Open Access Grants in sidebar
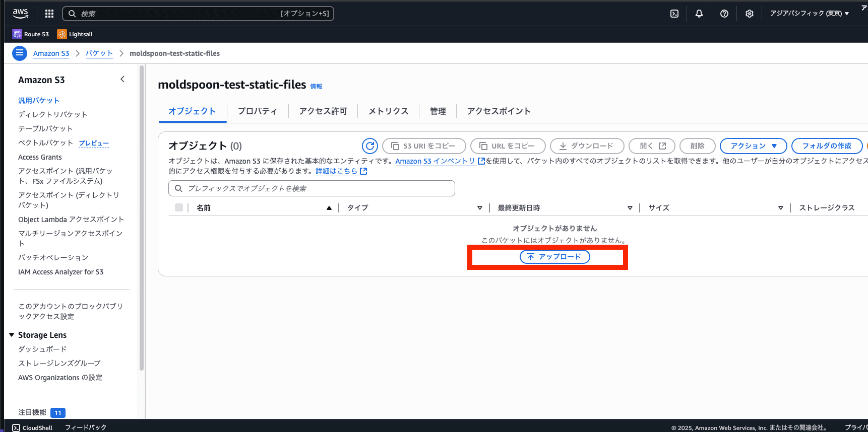 pyautogui.click(x=40, y=157)
